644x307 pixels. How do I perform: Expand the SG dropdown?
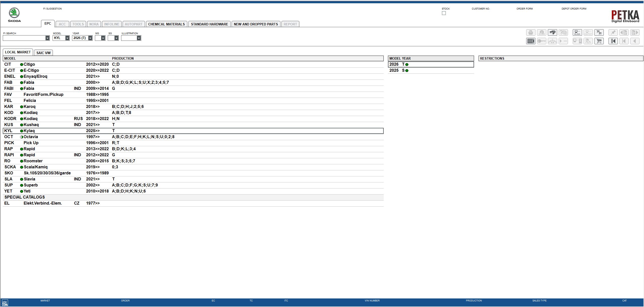click(116, 38)
